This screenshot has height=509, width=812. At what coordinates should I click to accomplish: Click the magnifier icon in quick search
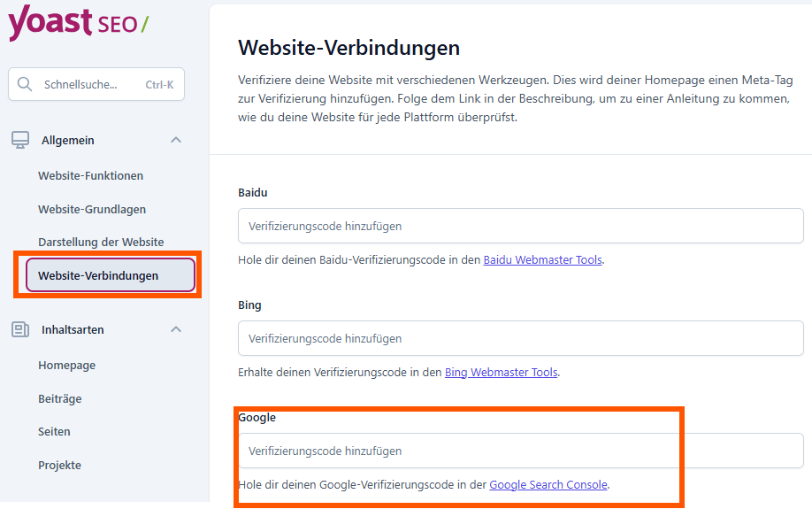coord(25,85)
